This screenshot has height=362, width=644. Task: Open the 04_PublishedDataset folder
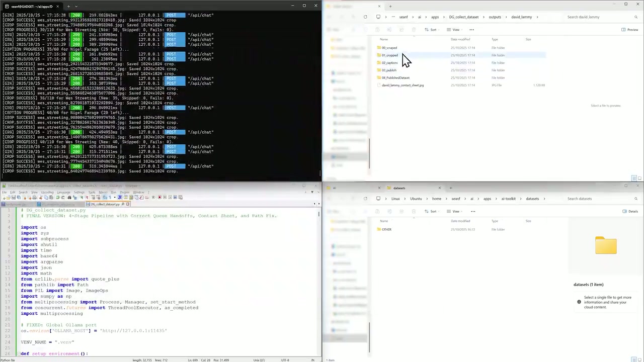395,78
